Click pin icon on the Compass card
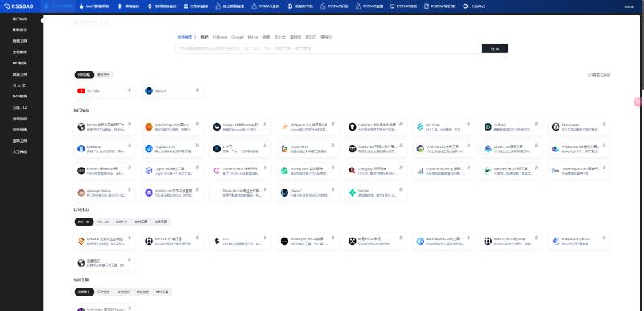 (401, 123)
